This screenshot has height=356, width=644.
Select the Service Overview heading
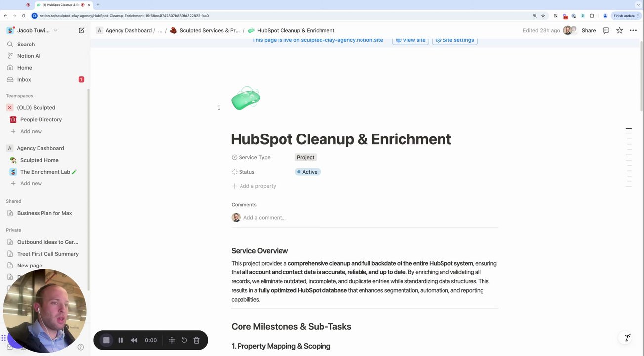point(260,251)
